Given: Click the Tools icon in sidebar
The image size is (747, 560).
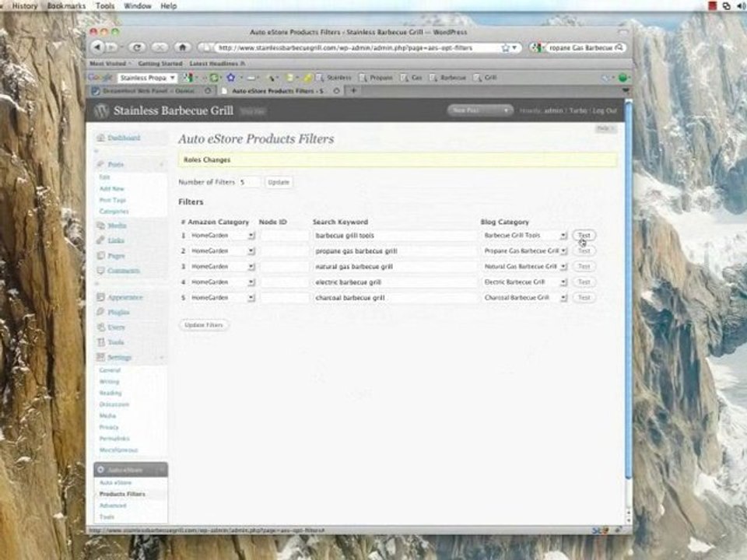Looking at the screenshot, I should 100,342.
